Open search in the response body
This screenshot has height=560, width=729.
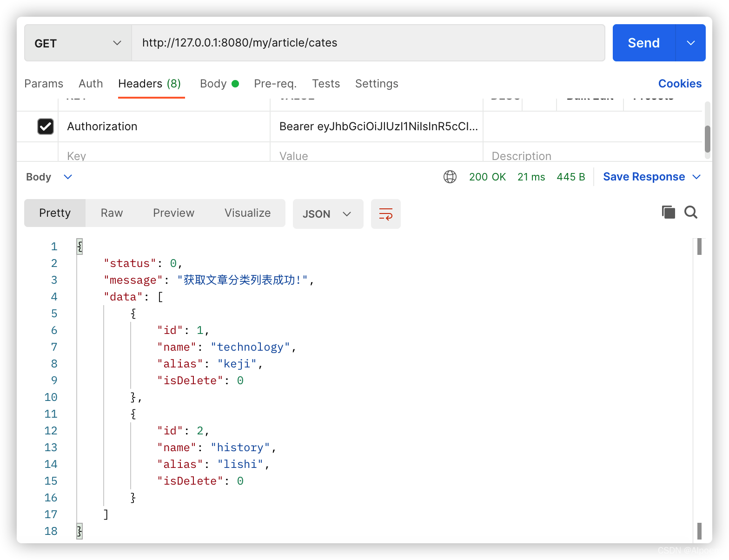point(691,212)
